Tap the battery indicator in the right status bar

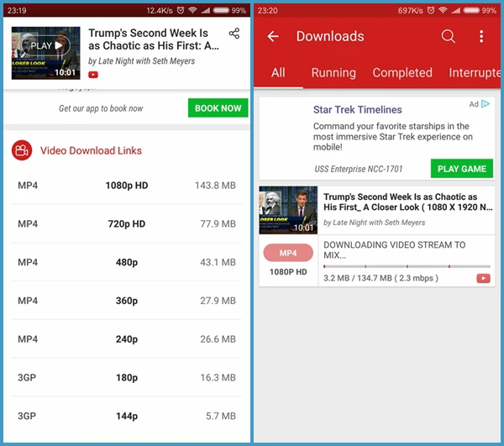click(x=471, y=10)
